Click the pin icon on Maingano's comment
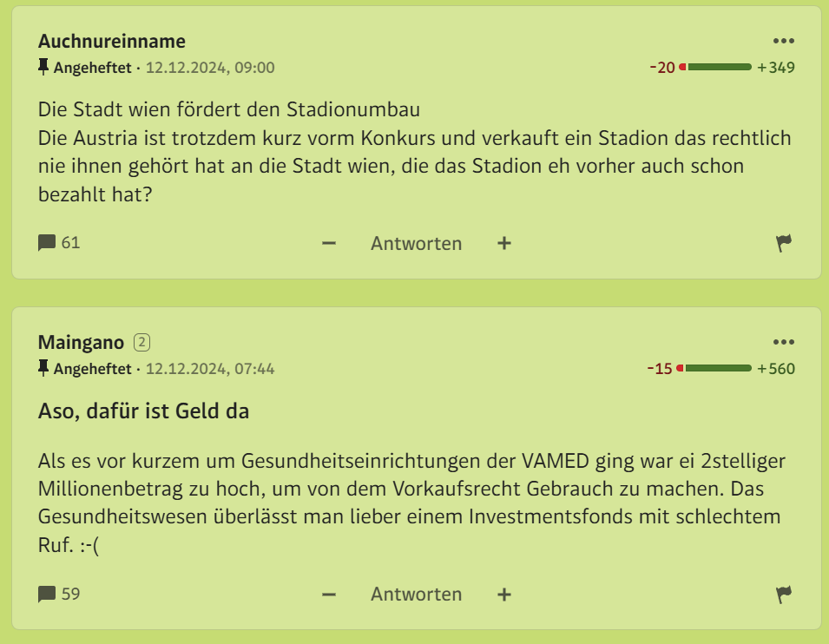The image size is (829, 644). pyautogui.click(x=43, y=368)
